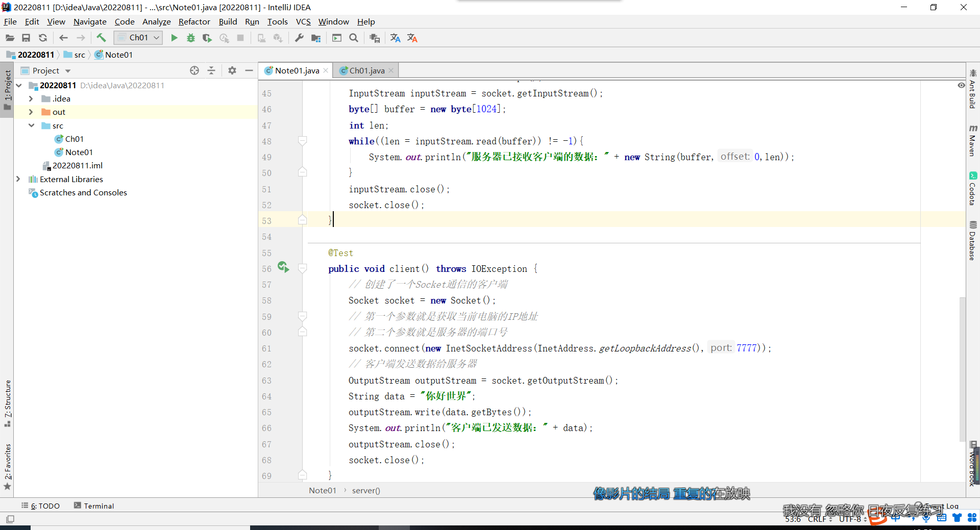Start debugging with the Debug bug icon

coord(190,38)
